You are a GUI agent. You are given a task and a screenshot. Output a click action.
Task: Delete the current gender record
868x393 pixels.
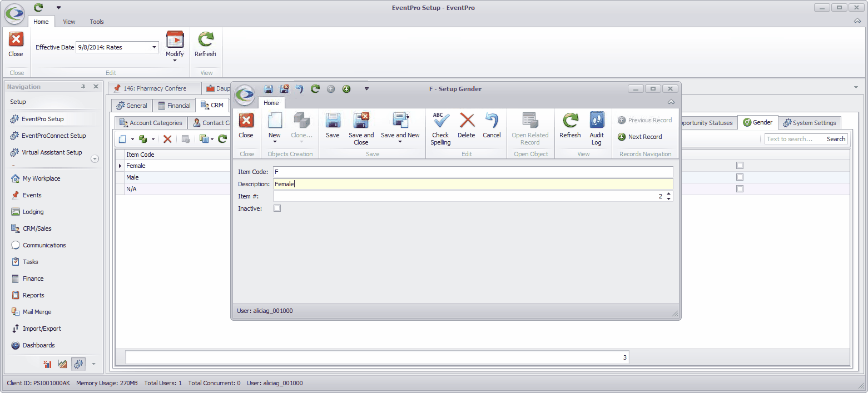(467, 126)
